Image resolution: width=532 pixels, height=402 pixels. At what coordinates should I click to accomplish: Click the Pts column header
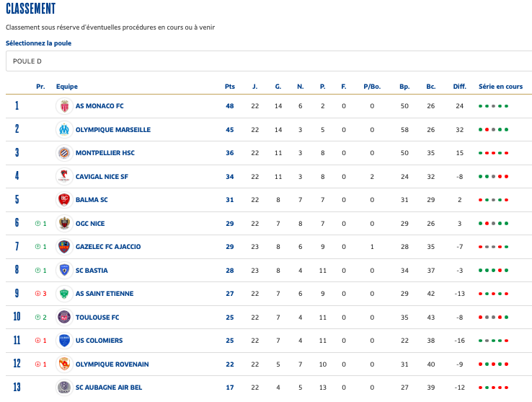230,87
